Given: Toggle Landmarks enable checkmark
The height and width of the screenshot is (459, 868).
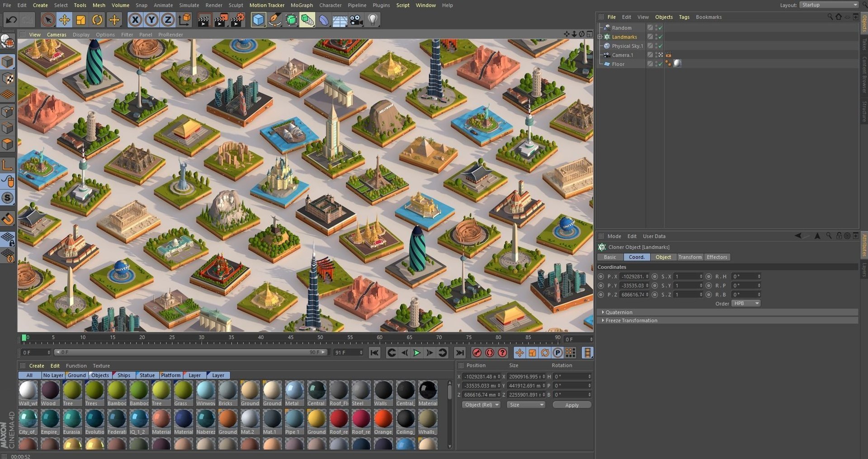Looking at the screenshot, I should [660, 37].
